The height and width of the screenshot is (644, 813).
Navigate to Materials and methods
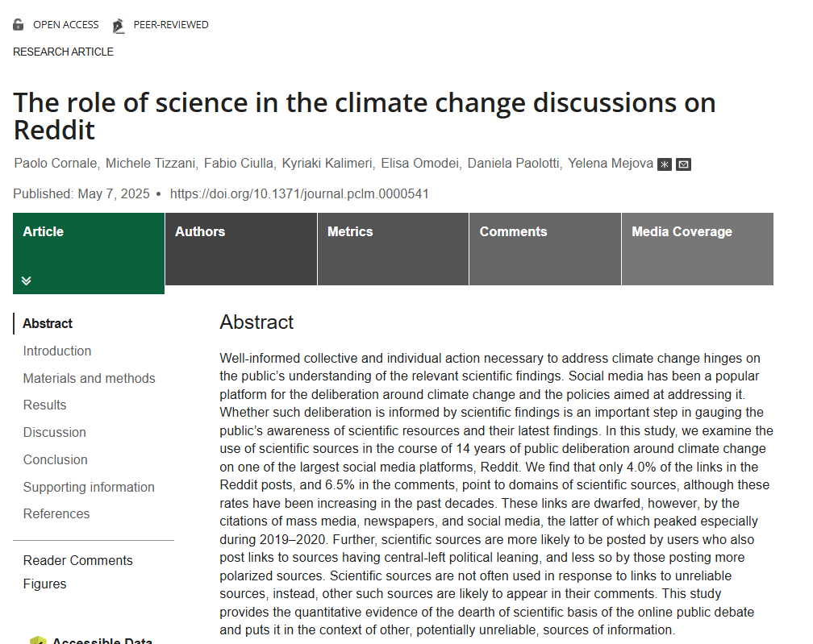pyautogui.click(x=89, y=378)
